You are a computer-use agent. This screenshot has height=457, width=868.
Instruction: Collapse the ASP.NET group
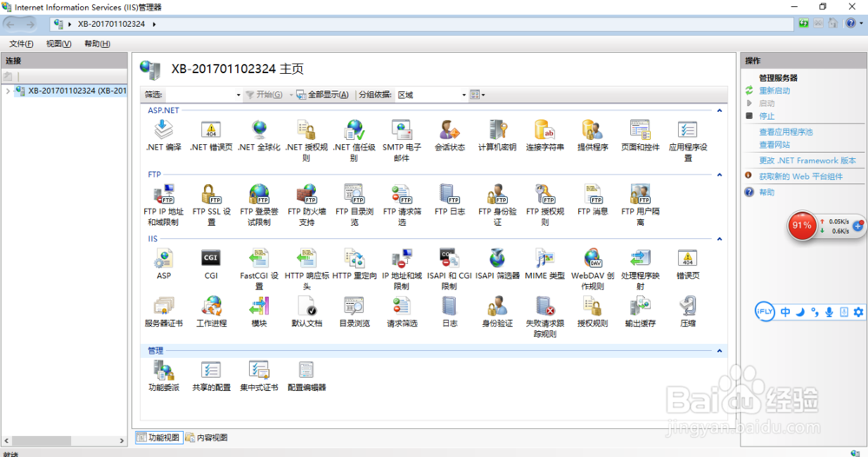click(x=719, y=111)
